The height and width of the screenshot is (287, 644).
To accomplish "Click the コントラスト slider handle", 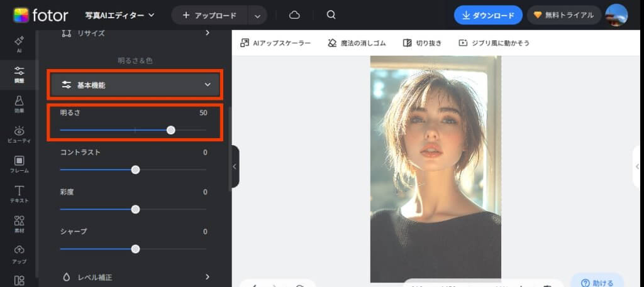I will [135, 170].
